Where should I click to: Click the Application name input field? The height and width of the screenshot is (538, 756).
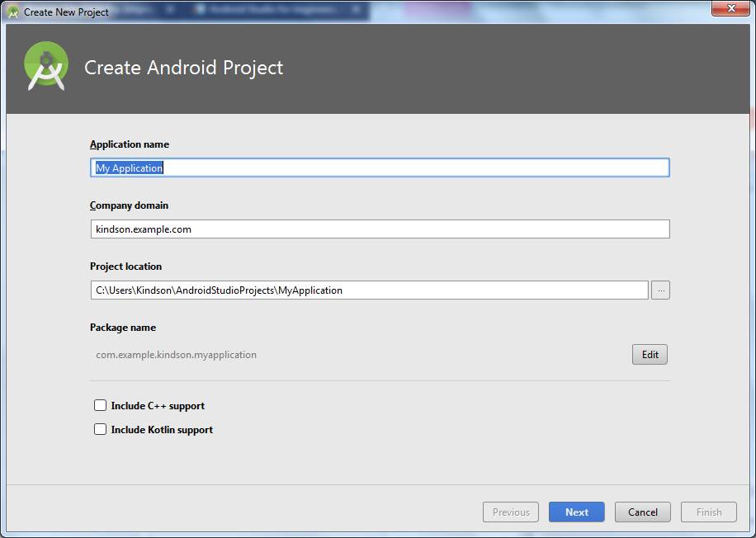(x=380, y=168)
